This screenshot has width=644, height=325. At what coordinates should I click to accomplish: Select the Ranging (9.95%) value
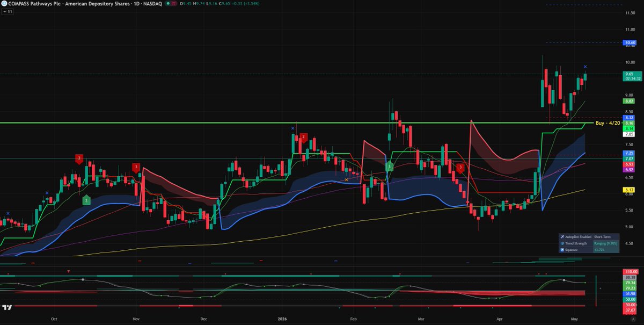[605, 243]
